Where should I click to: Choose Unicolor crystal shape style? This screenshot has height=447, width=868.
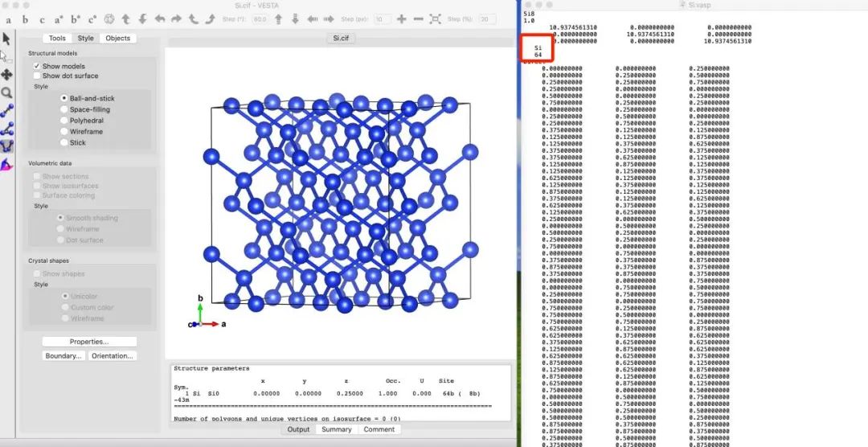tap(65, 297)
